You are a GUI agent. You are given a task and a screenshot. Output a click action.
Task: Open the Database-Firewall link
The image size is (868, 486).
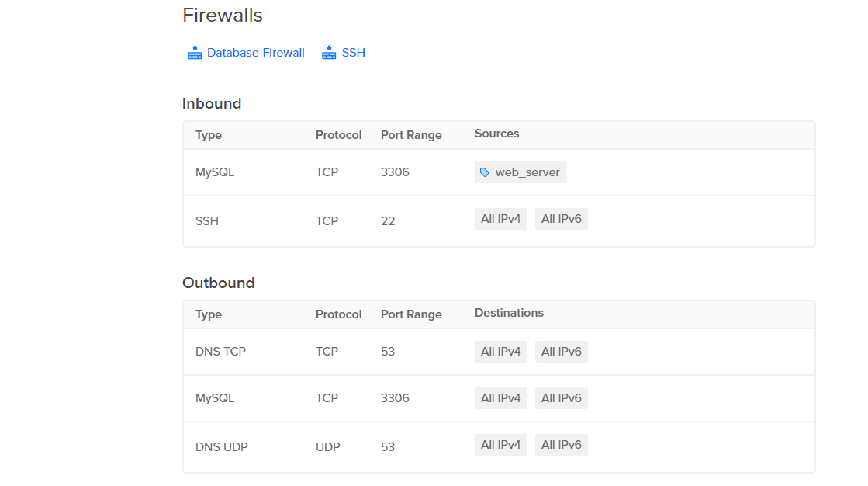(x=255, y=52)
